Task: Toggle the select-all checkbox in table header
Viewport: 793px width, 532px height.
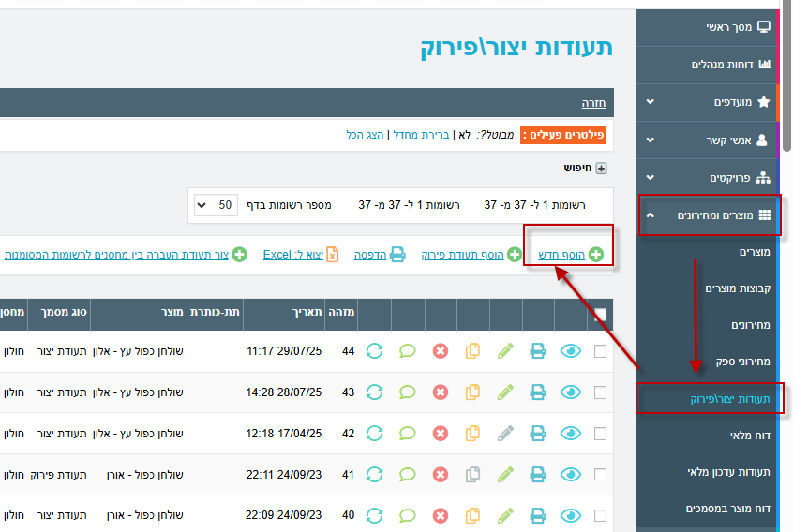Action: click(x=600, y=316)
